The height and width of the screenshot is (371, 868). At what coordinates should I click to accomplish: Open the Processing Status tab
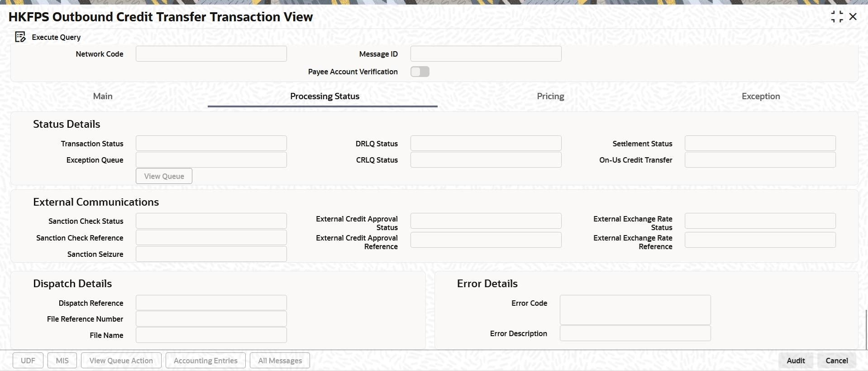click(324, 96)
